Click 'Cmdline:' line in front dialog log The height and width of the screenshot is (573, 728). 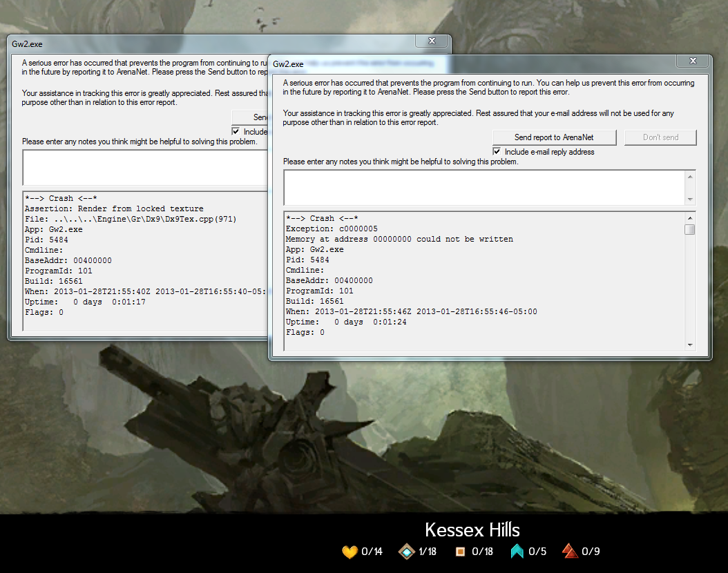tap(305, 270)
